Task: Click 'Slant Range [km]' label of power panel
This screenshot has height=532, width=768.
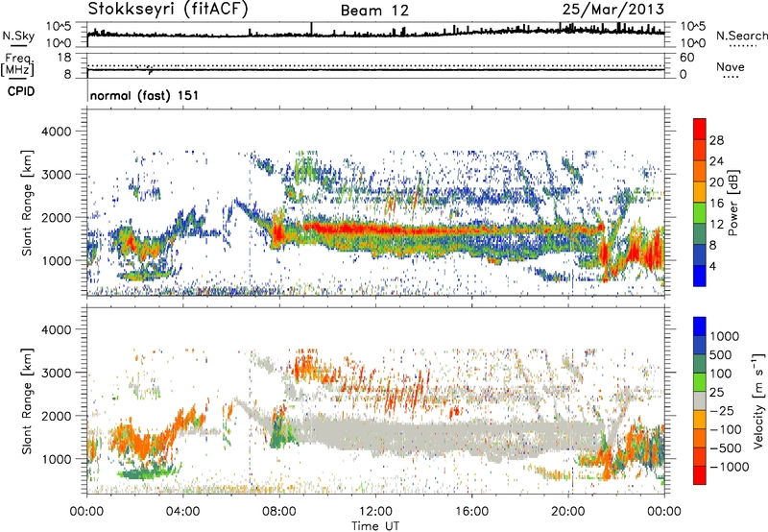Action: click(27, 203)
